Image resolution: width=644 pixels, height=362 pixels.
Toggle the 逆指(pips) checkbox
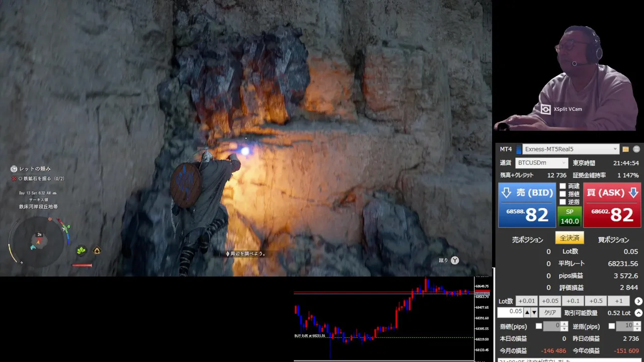tap(612, 326)
